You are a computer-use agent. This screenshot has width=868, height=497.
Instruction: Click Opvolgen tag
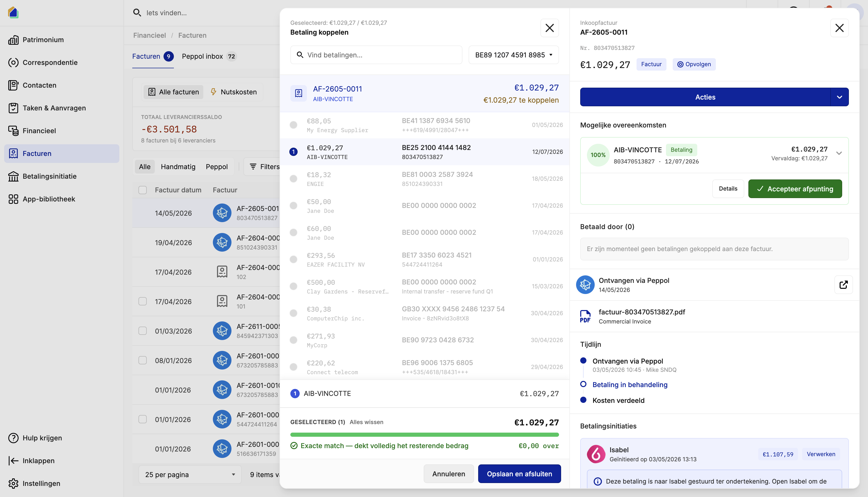point(694,64)
